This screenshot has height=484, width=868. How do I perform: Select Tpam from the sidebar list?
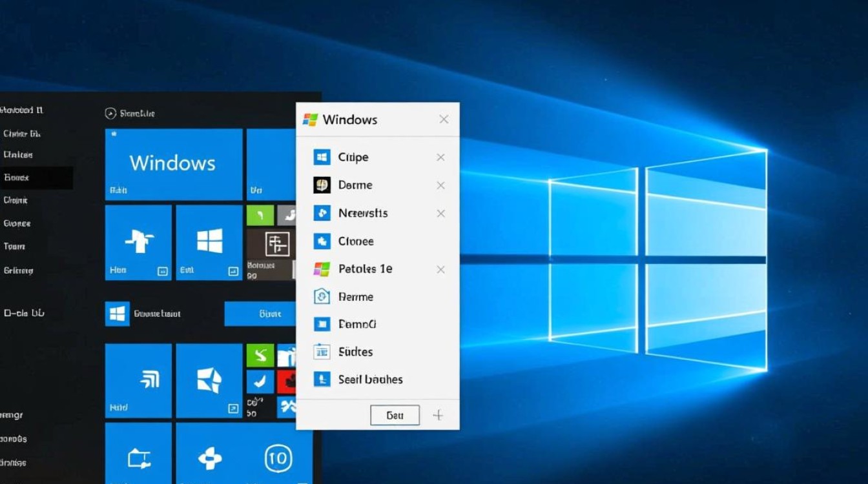coord(15,246)
